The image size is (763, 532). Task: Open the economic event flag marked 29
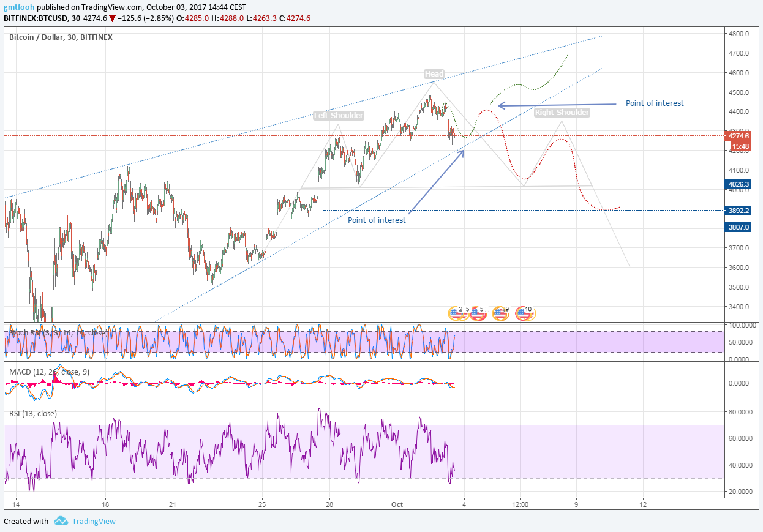coord(500,313)
